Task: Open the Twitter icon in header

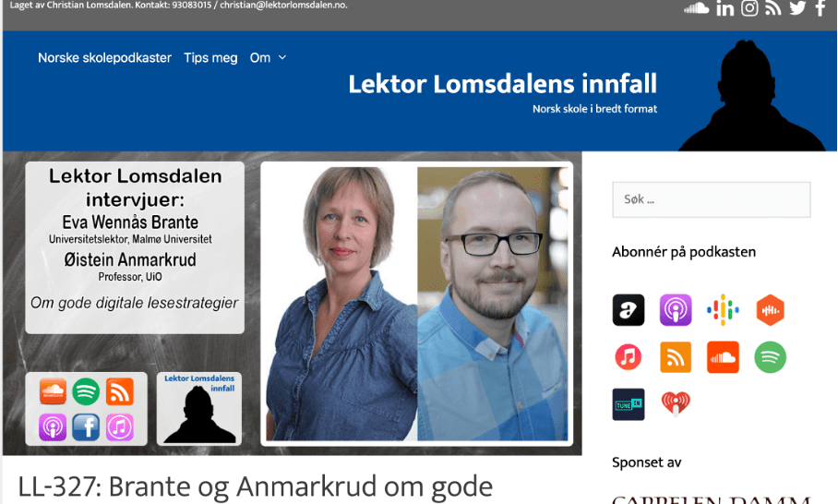Action: click(x=797, y=8)
